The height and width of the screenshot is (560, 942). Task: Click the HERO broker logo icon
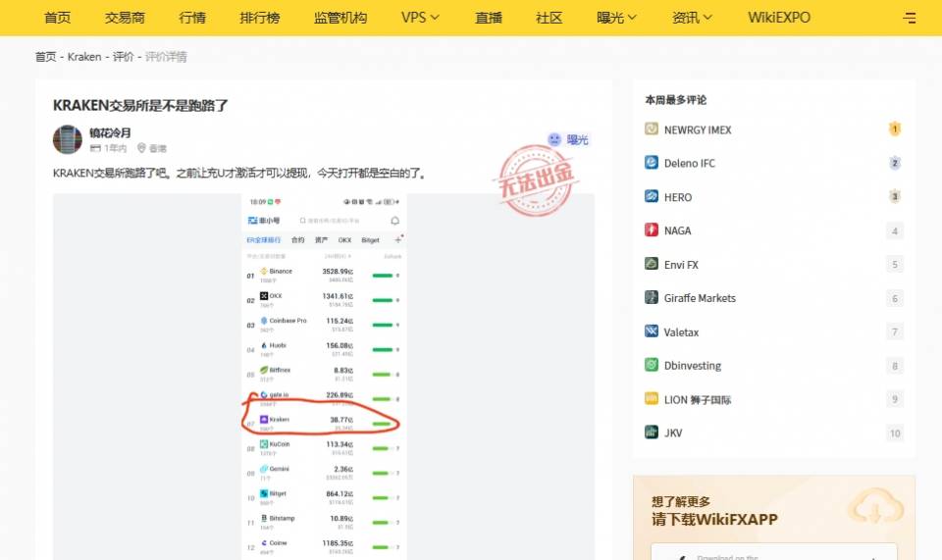652,196
